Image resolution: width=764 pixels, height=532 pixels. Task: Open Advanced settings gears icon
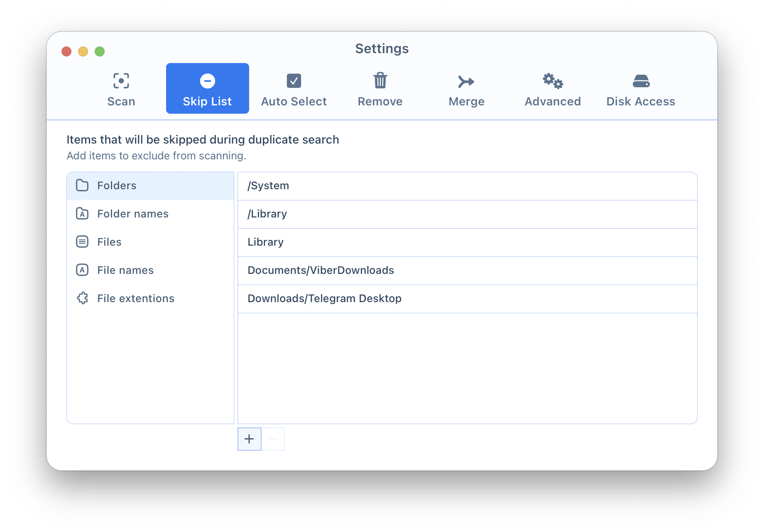click(553, 81)
